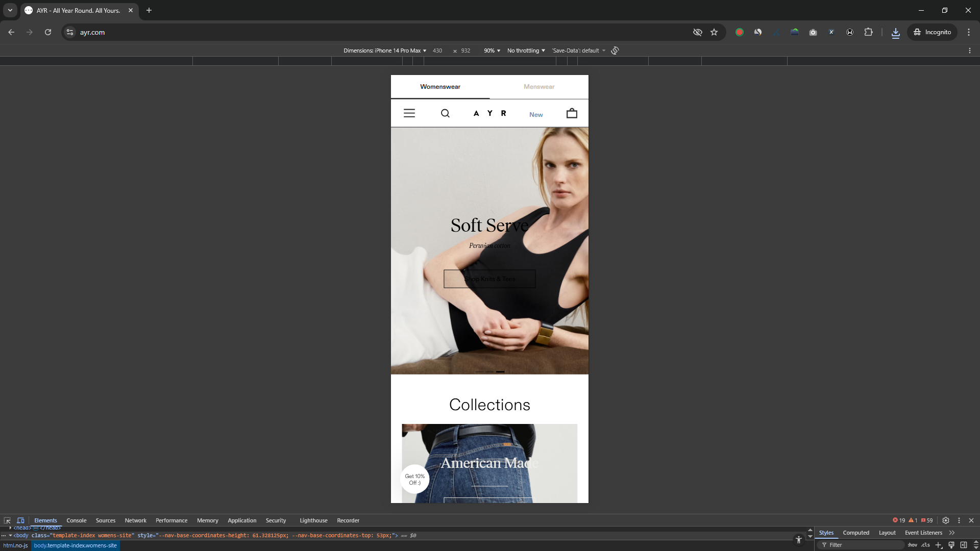Click the search magnifier icon
This screenshot has height=551, width=980.
445,113
